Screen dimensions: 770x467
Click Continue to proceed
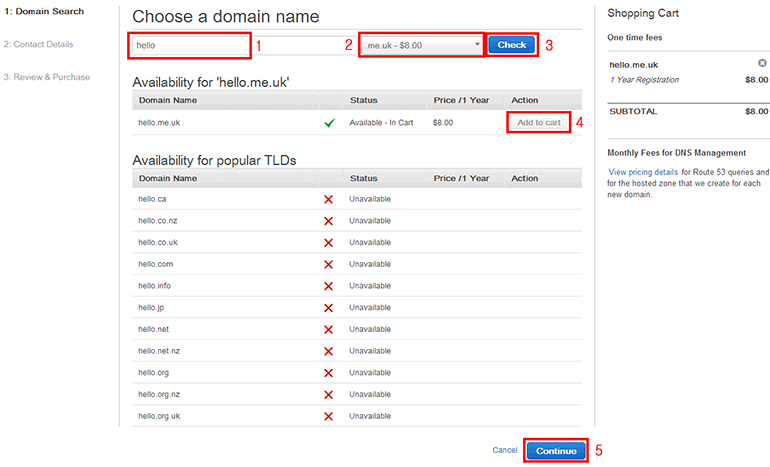pos(556,450)
